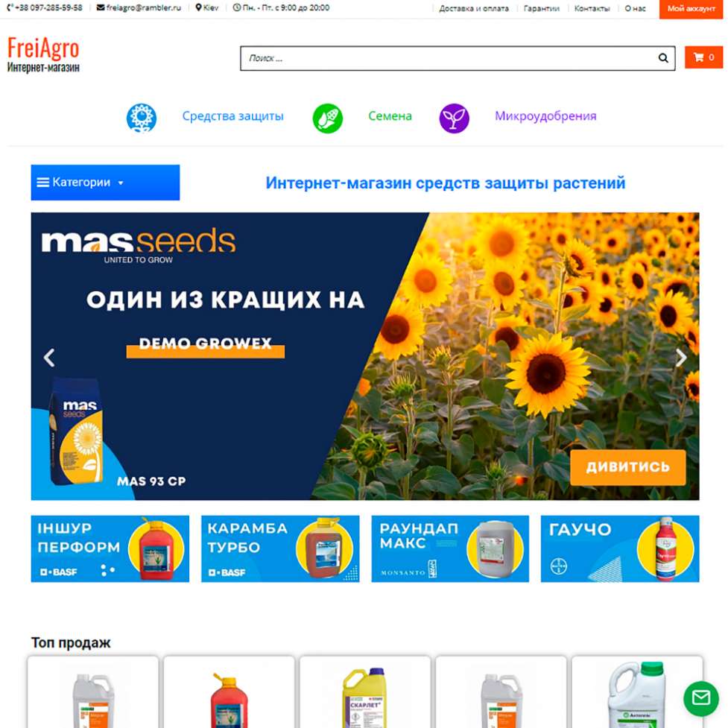The height and width of the screenshot is (728, 728).
Task: Advance to next banner slide
Action: click(x=680, y=358)
